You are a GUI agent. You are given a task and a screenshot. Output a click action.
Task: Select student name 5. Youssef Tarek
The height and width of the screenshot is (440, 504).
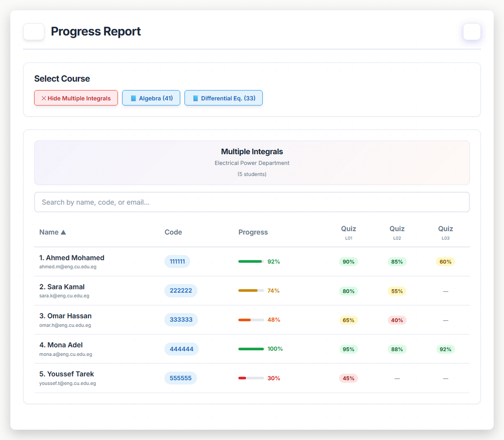tap(67, 374)
